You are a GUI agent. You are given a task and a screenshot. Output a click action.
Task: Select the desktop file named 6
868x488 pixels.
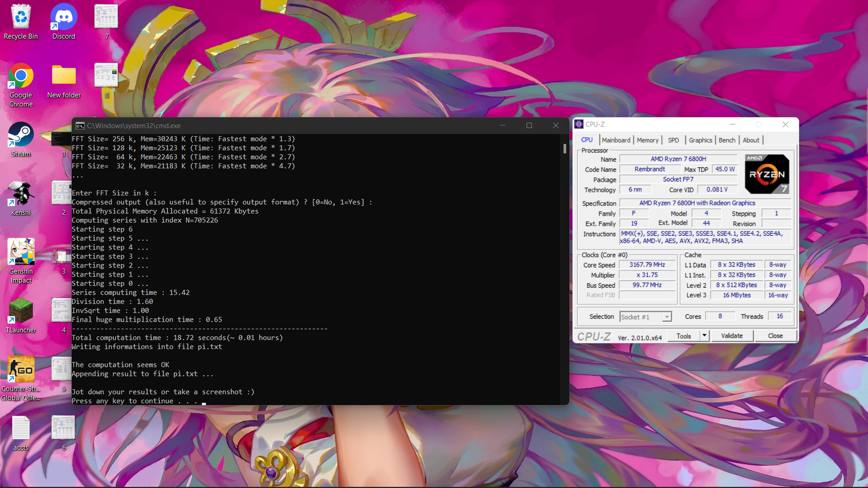[63, 433]
